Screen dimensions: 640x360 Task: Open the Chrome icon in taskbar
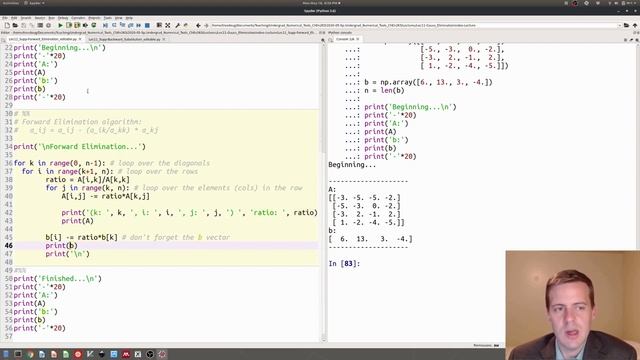(30, 354)
